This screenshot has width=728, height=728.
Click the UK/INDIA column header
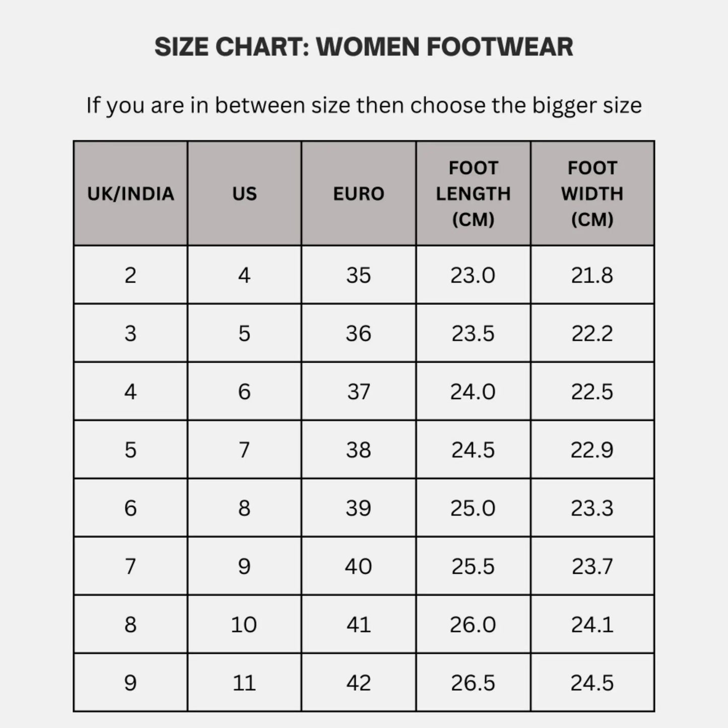tap(130, 194)
